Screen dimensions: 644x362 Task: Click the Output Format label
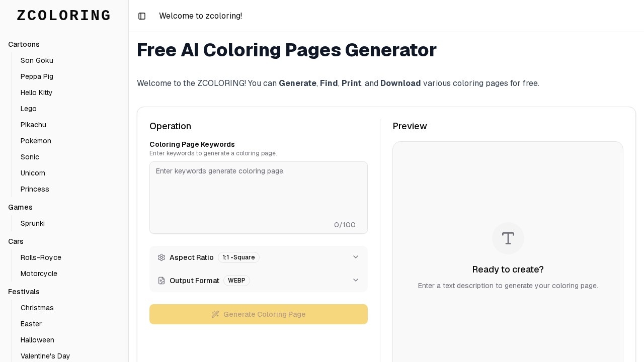point(194,281)
